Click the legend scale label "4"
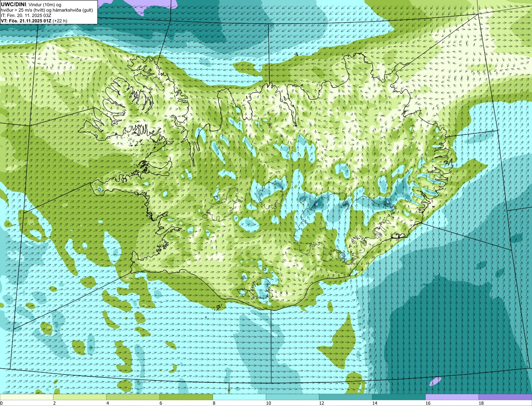This screenshot has width=532, height=406. pos(108,403)
